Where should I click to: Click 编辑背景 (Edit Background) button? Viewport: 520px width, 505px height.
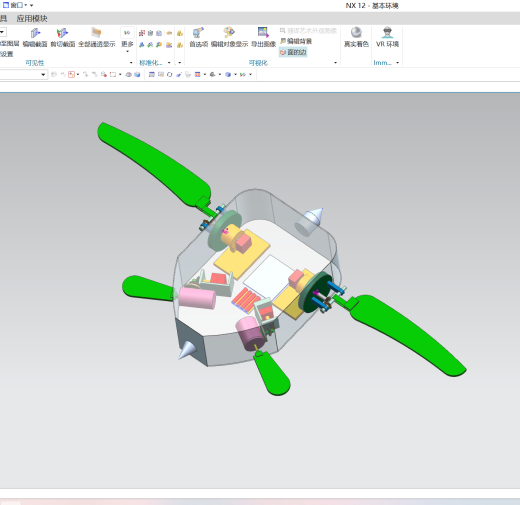296,41
